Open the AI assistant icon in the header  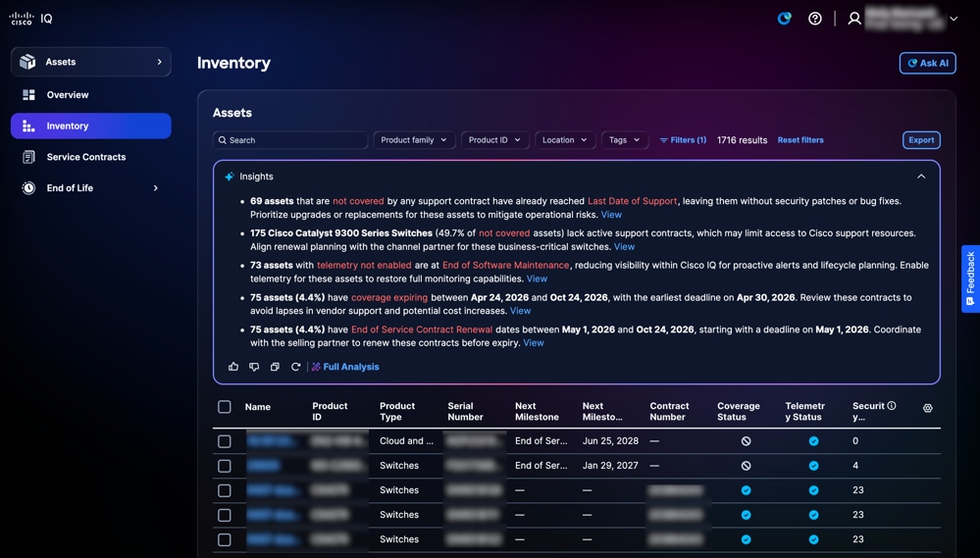point(785,19)
